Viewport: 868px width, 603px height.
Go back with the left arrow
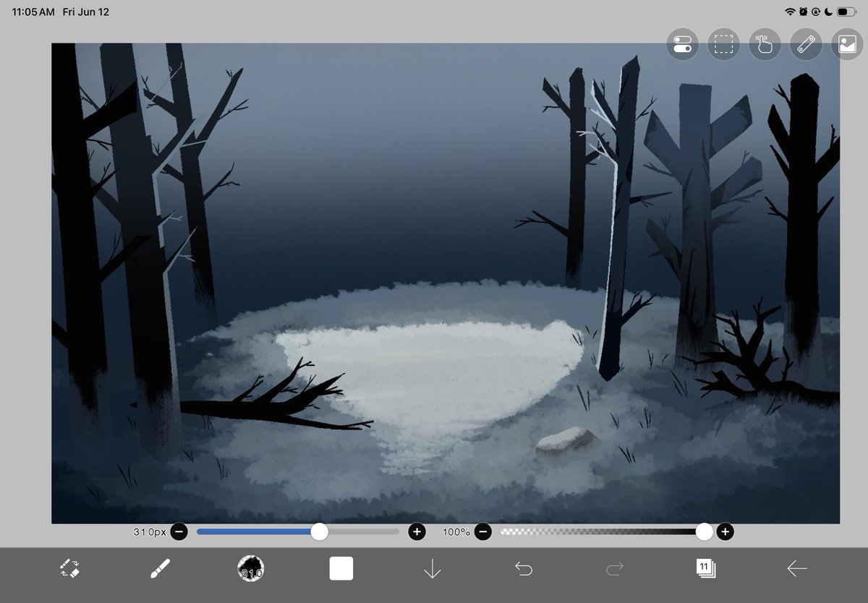point(796,569)
